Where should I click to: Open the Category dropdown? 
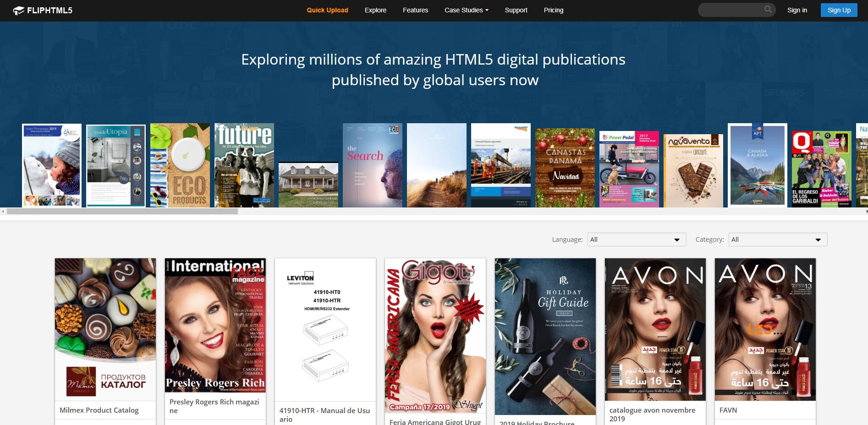click(x=778, y=240)
